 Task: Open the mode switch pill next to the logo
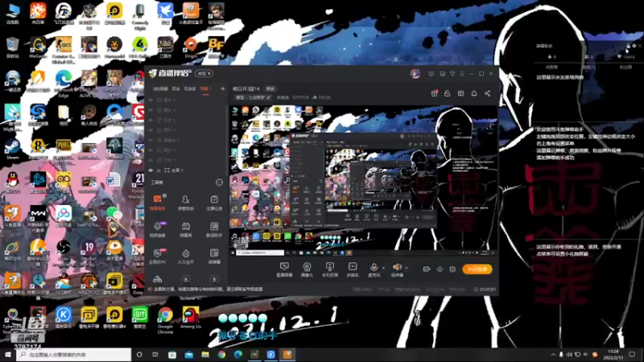click(x=204, y=73)
